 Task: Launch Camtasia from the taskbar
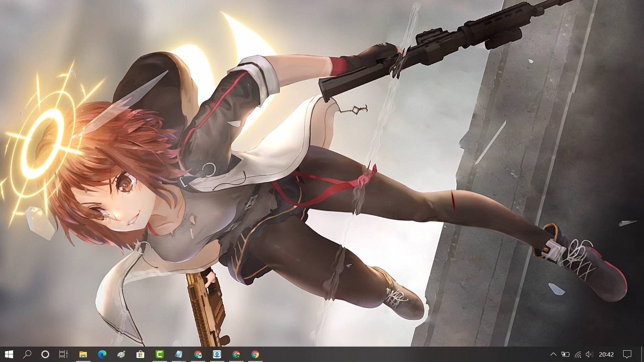pyautogui.click(x=159, y=354)
